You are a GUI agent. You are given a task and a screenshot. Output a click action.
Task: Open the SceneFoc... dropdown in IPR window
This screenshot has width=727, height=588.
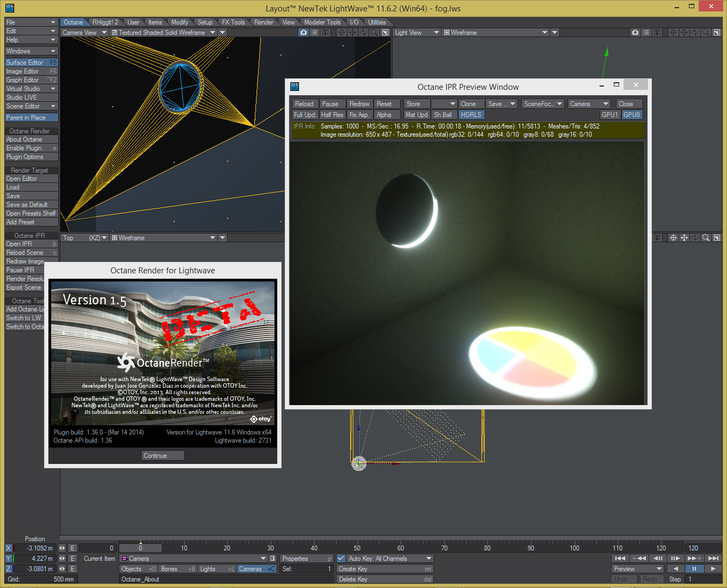click(543, 104)
